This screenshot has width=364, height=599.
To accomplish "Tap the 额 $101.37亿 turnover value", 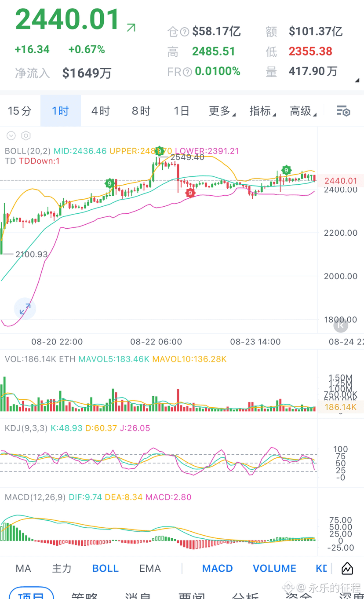I will click(316, 32).
